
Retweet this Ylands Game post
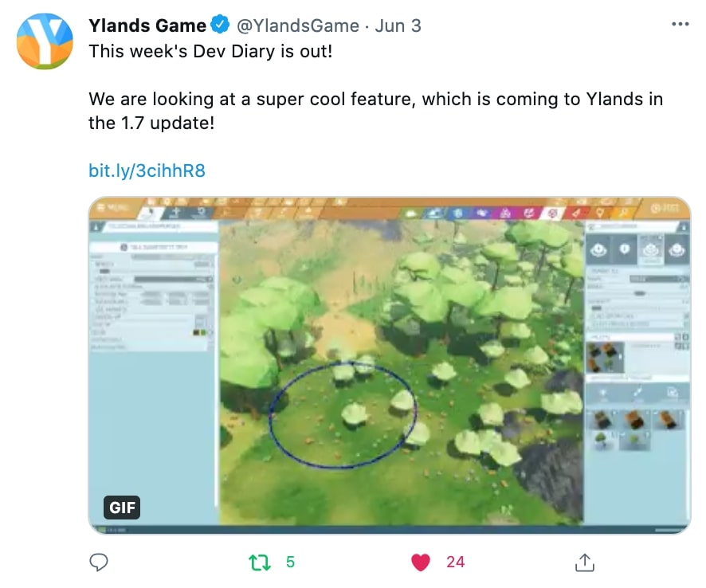(x=260, y=563)
